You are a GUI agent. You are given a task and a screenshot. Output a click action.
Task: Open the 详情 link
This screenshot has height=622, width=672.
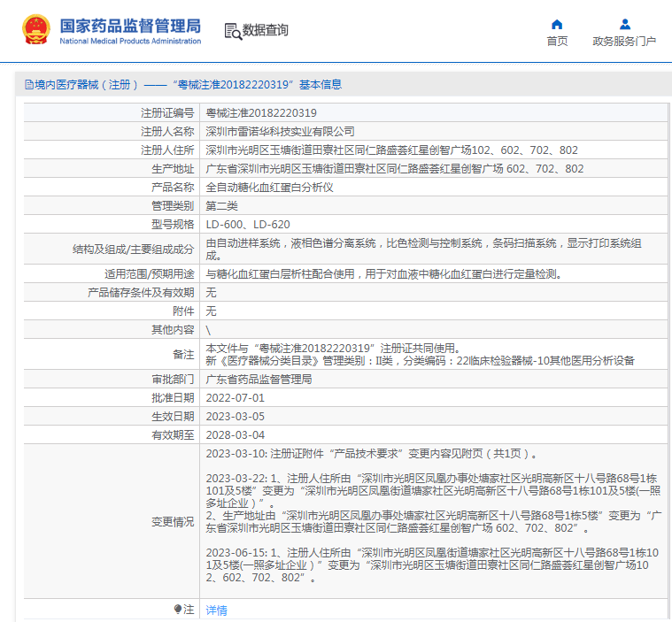point(216,610)
